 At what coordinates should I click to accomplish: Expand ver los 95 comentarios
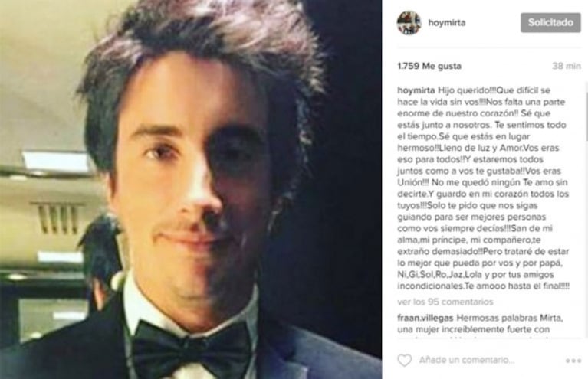(445, 302)
